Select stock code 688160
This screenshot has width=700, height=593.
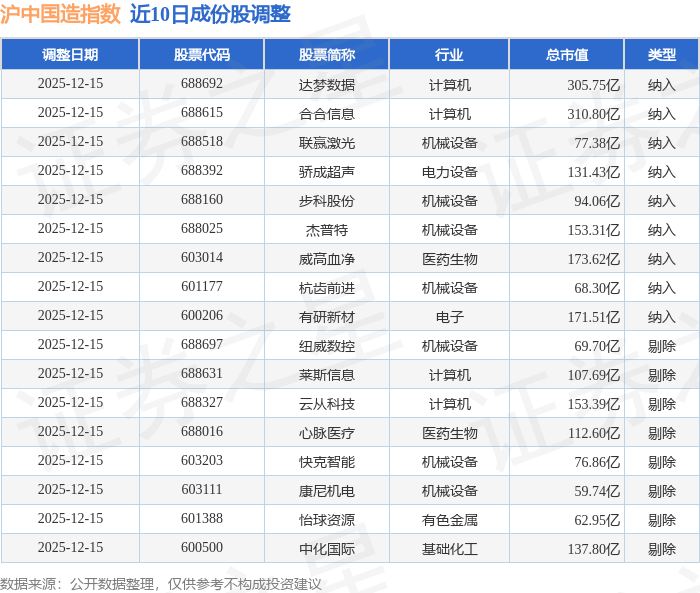point(202,200)
